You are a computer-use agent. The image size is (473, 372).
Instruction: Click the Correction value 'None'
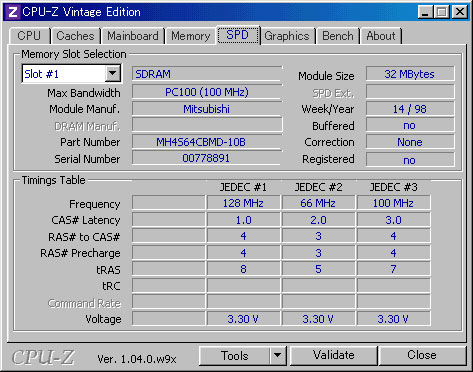click(x=410, y=142)
